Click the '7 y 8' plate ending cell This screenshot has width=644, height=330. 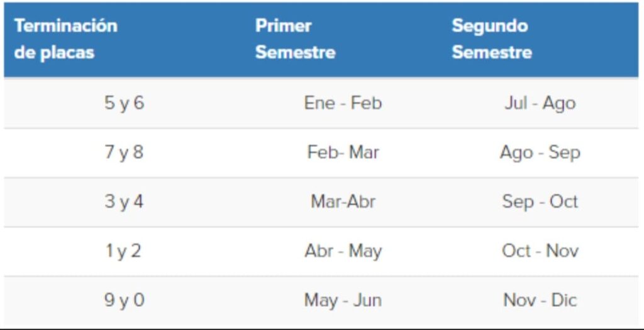[x=124, y=152]
